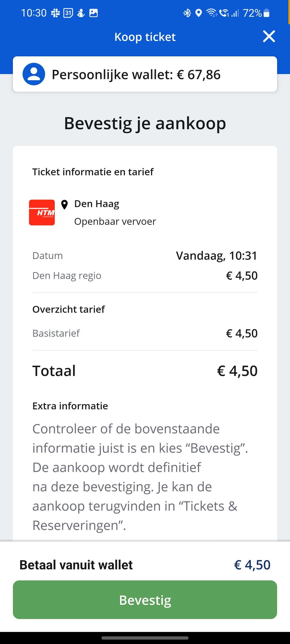This screenshot has height=644, width=290.
Task: Close the Koop ticket screen
Action: pos(269,36)
